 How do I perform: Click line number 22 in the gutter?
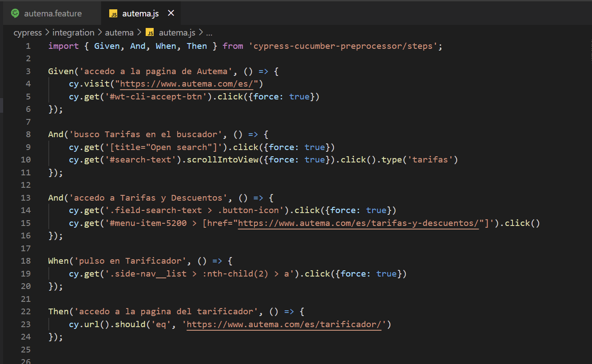coord(26,312)
